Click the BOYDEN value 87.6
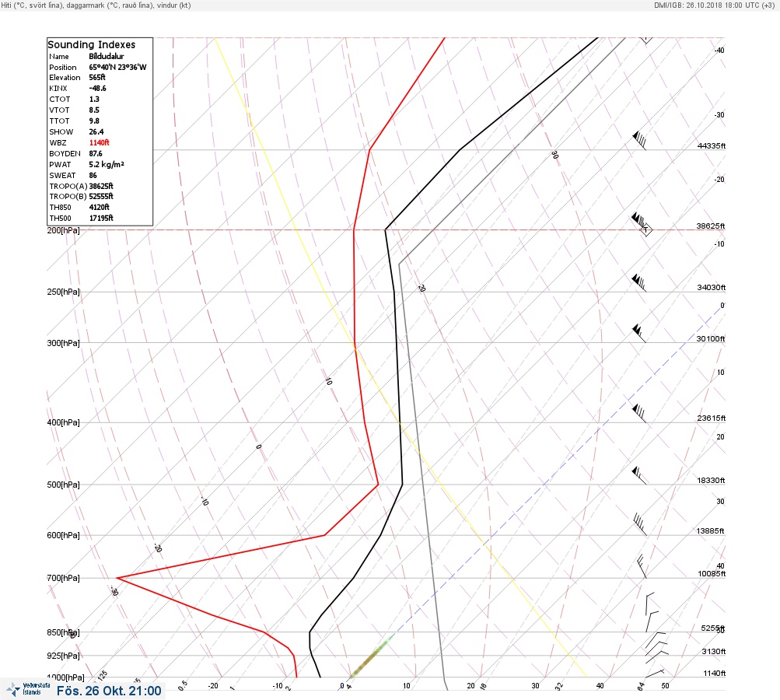The width and height of the screenshot is (780, 700). coord(96,154)
